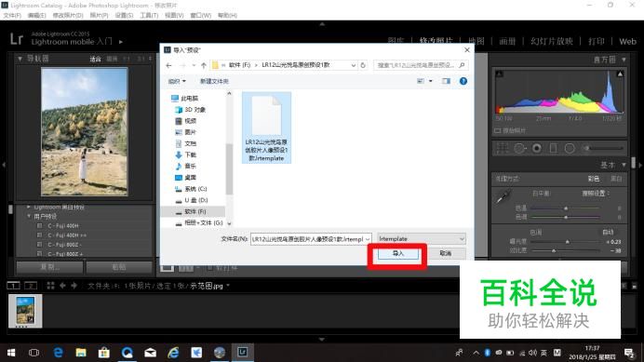Click the 曝光度 slider handle
This screenshot has height=362, width=644.
[x=567, y=242]
